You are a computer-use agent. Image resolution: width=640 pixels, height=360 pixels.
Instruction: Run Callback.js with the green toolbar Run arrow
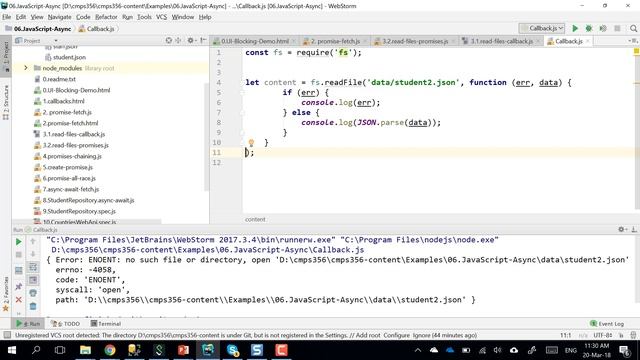[575, 28]
